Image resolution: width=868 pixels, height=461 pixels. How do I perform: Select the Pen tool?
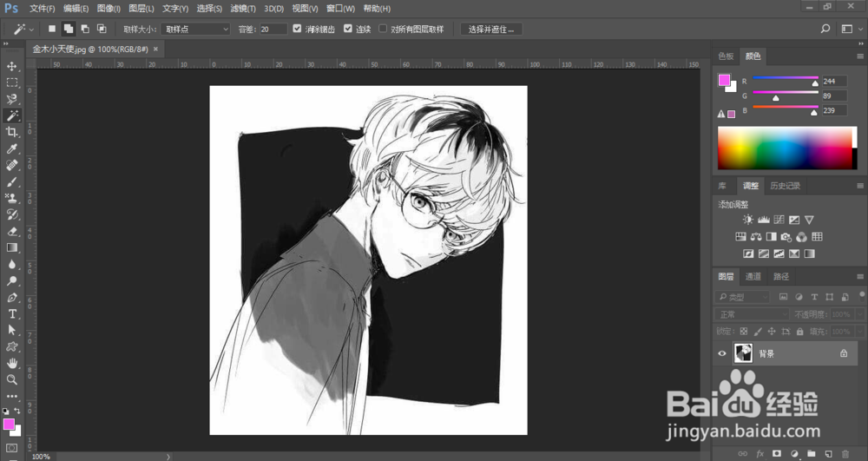point(11,297)
